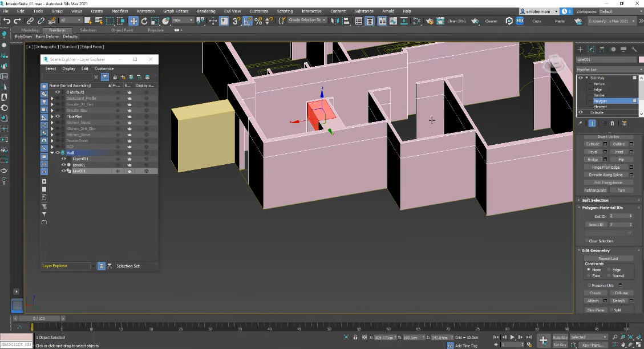Open the Modifiers menu
The height and width of the screenshot is (349, 644).
click(x=120, y=11)
